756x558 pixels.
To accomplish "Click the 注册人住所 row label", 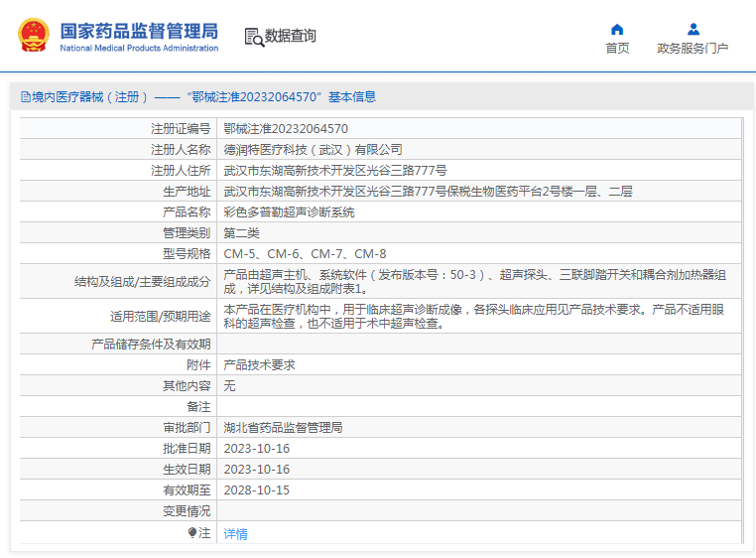I will tap(181, 171).
